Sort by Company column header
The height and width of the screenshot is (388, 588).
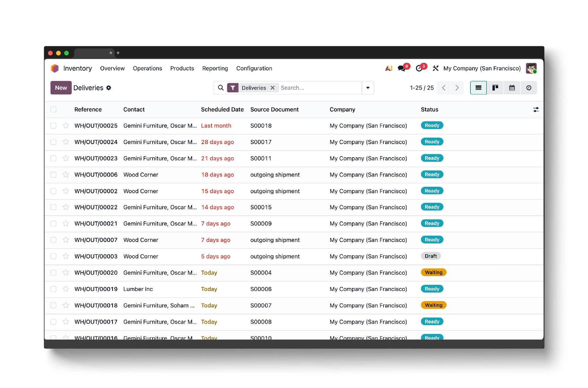(x=342, y=110)
